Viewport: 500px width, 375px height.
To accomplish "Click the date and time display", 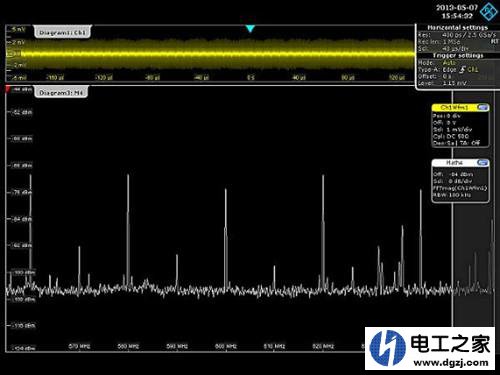I will click(457, 11).
